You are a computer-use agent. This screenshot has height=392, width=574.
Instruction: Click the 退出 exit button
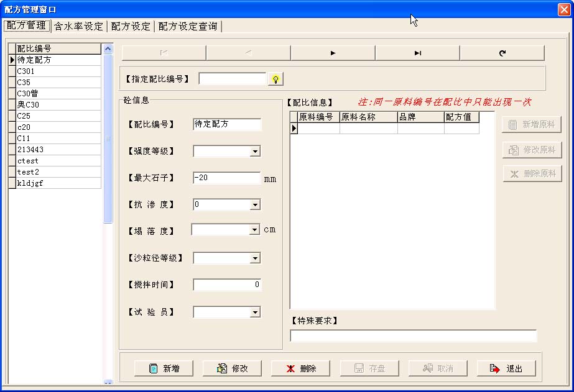coord(506,368)
